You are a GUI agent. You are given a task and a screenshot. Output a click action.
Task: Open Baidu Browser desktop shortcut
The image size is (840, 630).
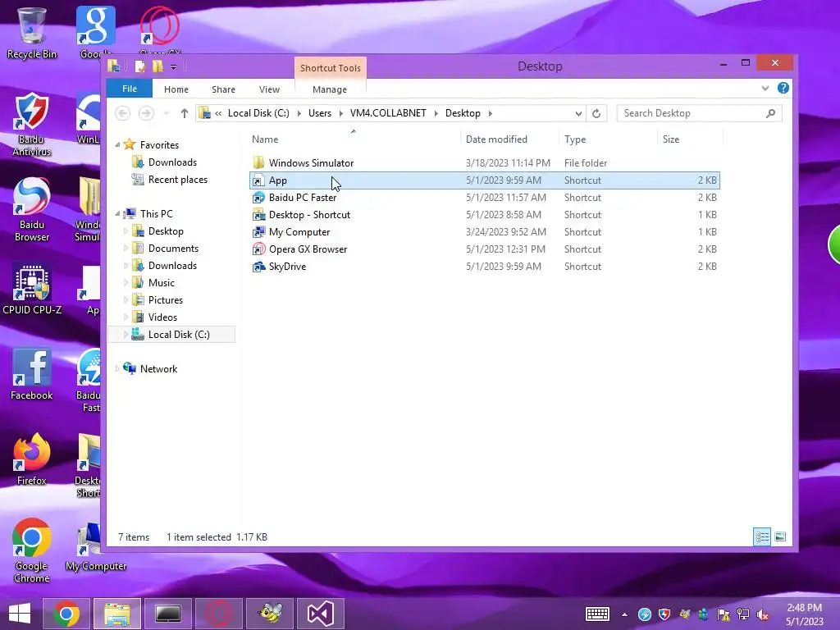tap(31, 209)
